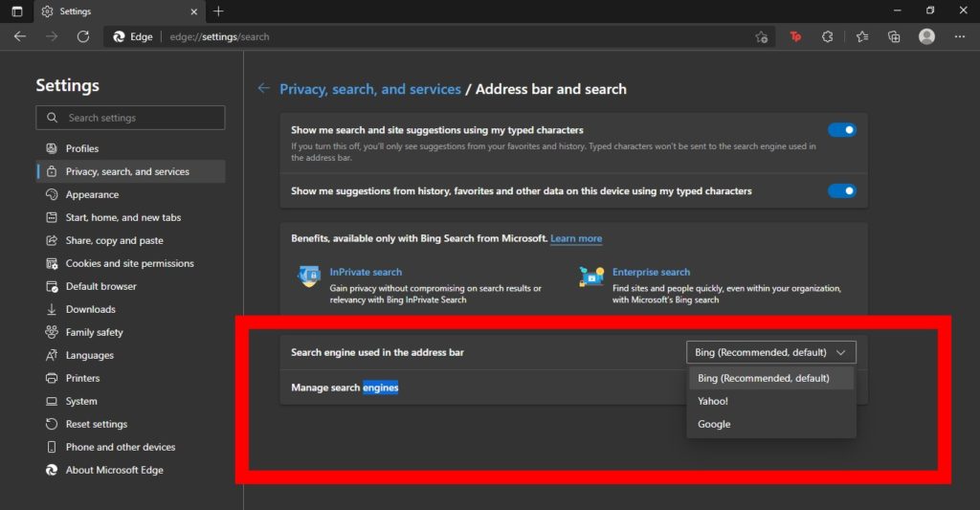Add this page to favorites star icon
This screenshot has width=980, height=510.
coord(761,37)
